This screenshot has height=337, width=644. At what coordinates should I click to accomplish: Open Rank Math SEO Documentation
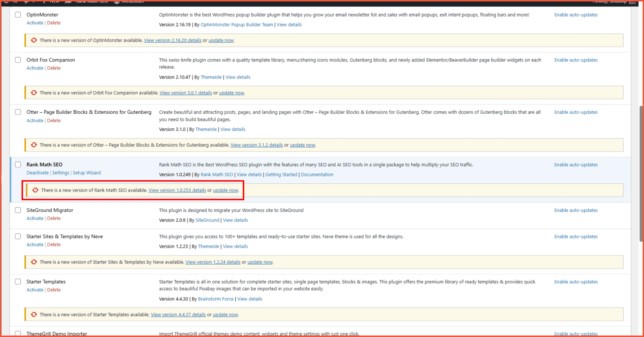point(317,175)
